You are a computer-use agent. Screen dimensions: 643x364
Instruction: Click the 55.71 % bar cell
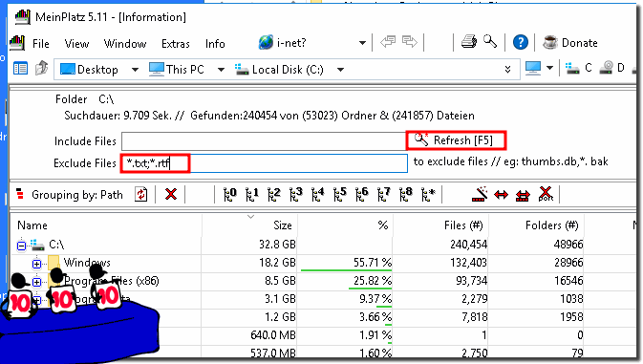tap(345, 263)
